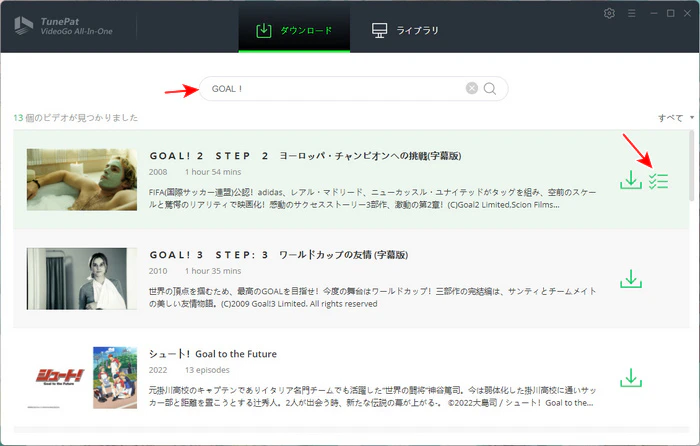The width and height of the screenshot is (700, 446).
Task: Clear the search field with X icon
Action: [x=471, y=88]
